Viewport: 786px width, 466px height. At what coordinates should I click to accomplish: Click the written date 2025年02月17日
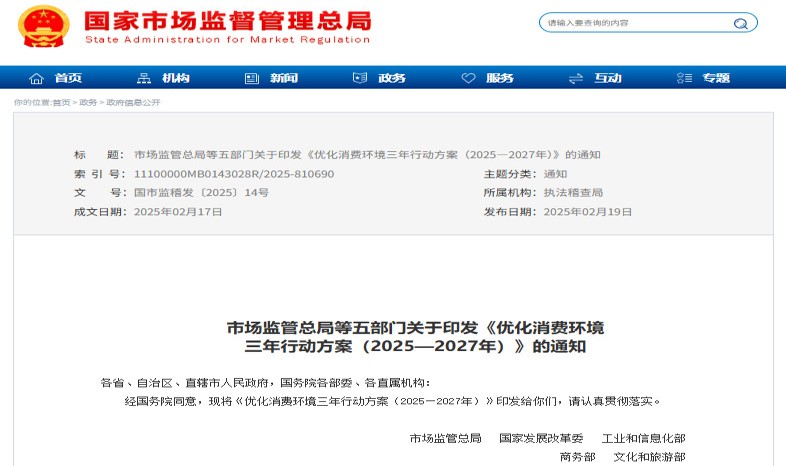178,212
